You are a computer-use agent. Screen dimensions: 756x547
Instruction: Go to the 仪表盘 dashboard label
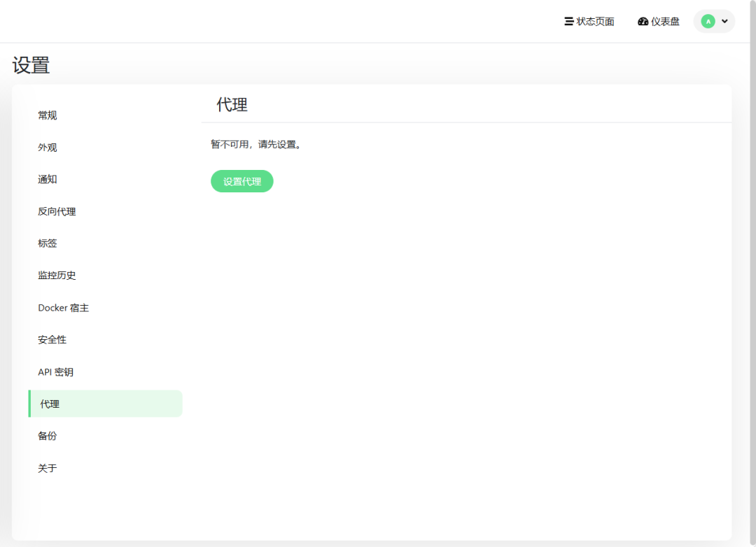(x=665, y=22)
